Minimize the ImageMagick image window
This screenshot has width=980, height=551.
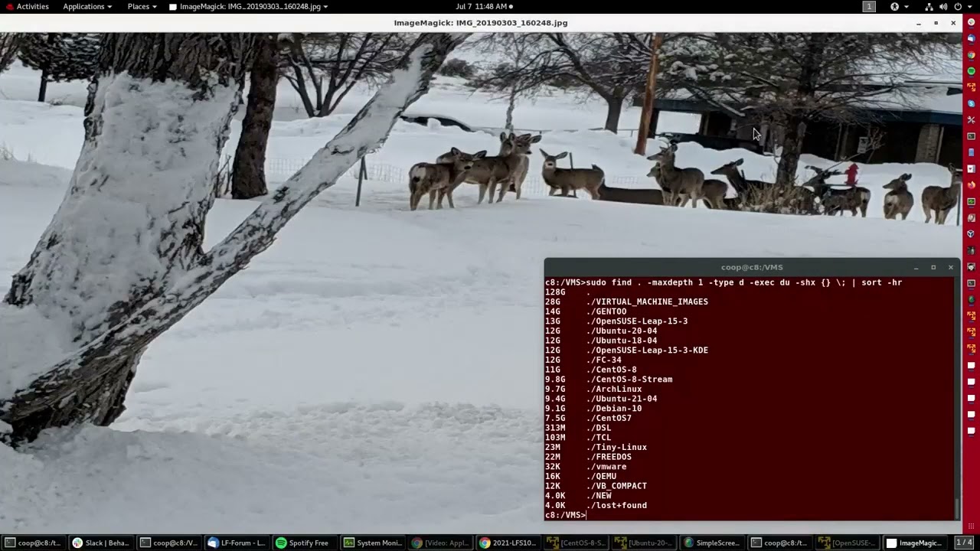pos(918,23)
